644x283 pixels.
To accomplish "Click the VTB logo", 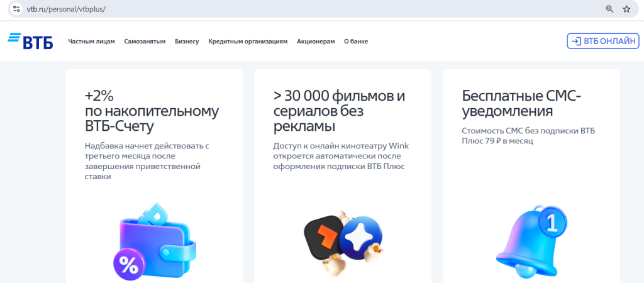I will pos(30,41).
